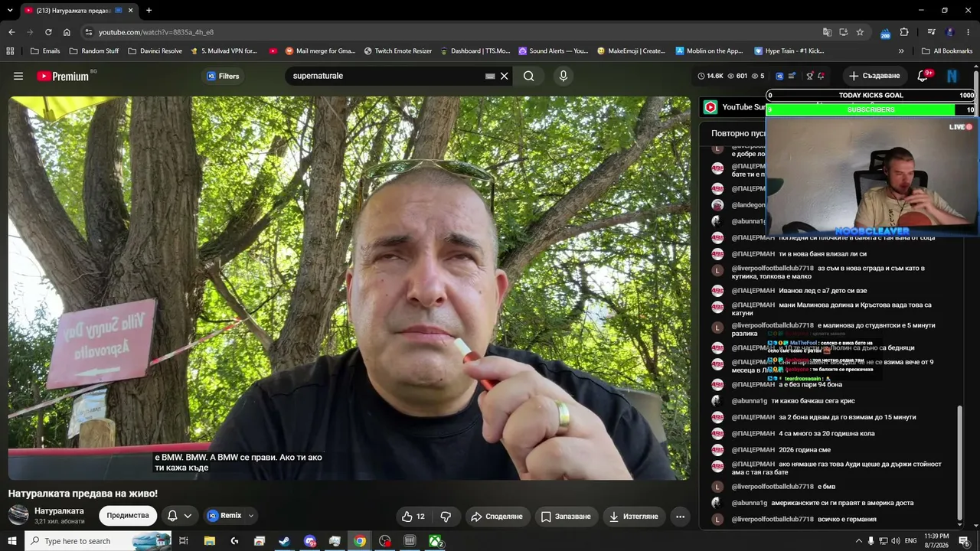This screenshot has height=551, width=980.
Task: Open the Hype Train bookmark
Action: (789, 51)
